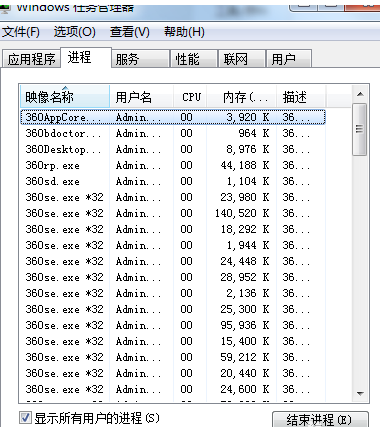Viewport: 380px width, 427px height.
Task: Select the 360bdoctor process row
Action: (x=173, y=133)
